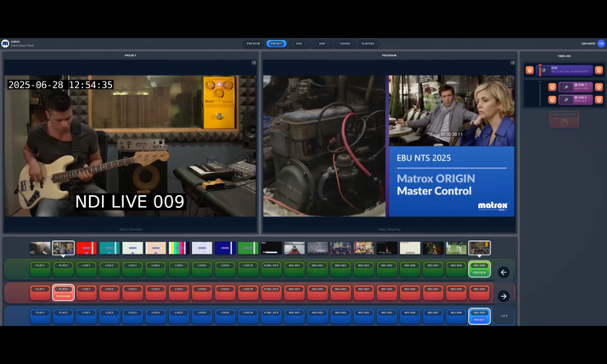Select LIVE1 on green preview row
This screenshot has width=607, height=364.
87,269
